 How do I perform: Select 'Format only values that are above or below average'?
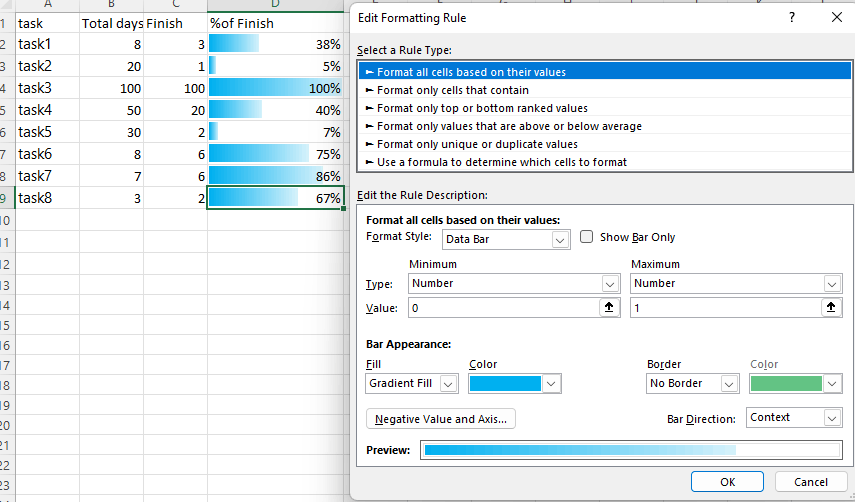click(x=605, y=126)
